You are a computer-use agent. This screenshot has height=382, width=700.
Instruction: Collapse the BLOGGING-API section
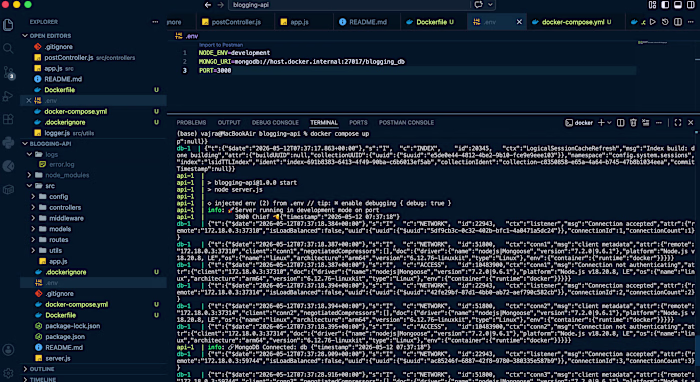tap(93, 144)
